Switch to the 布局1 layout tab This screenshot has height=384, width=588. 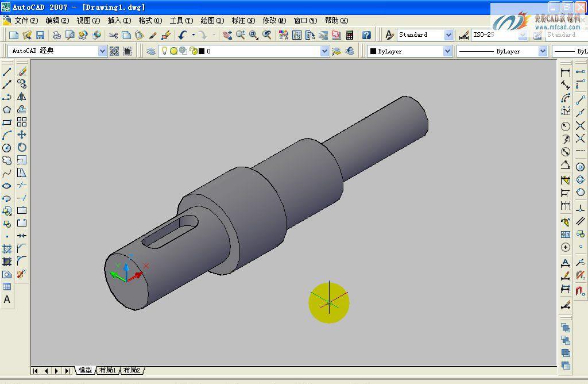pyautogui.click(x=107, y=370)
